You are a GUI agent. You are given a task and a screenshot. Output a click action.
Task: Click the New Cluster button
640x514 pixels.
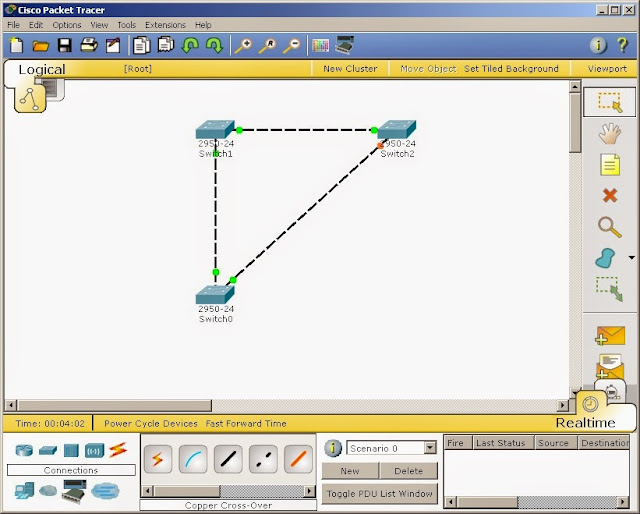(350, 69)
